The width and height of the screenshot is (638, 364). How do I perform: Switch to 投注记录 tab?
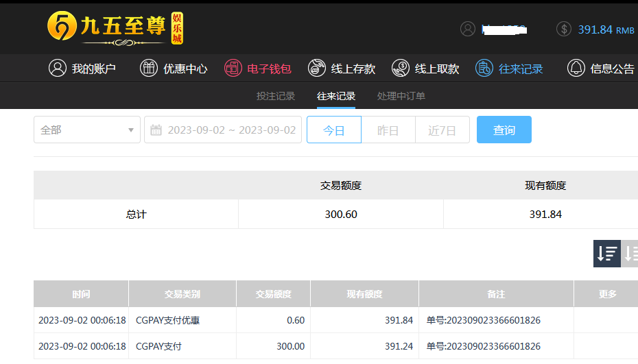pyautogui.click(x=276, y=96)
